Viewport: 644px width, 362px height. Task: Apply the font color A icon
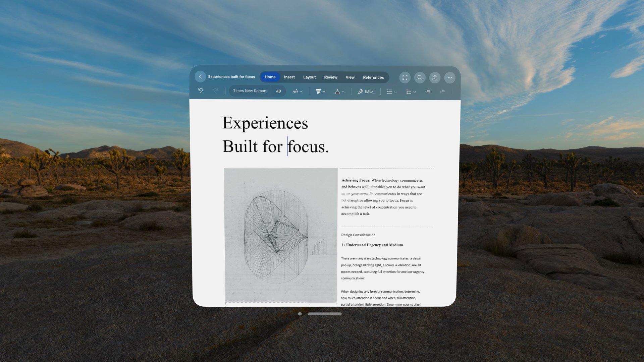[337, 91]
